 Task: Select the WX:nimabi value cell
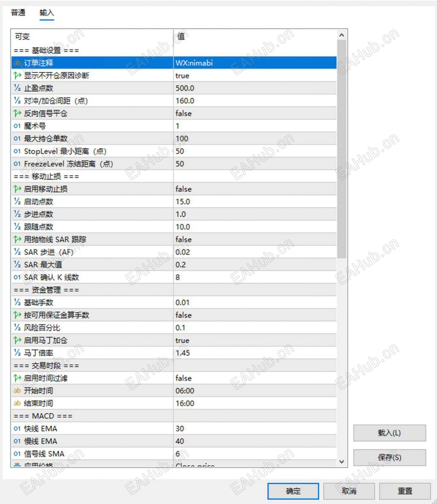click(255, 63)
